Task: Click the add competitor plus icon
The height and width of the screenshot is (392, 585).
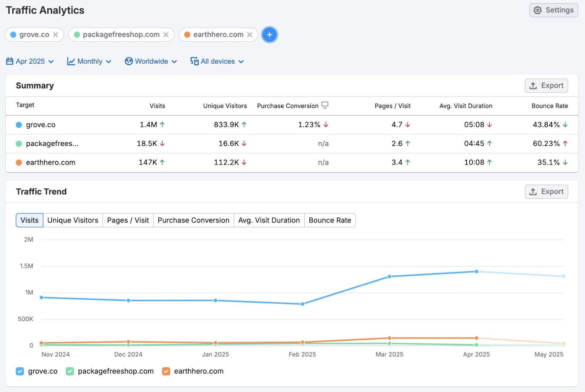Action: [269, 34]
